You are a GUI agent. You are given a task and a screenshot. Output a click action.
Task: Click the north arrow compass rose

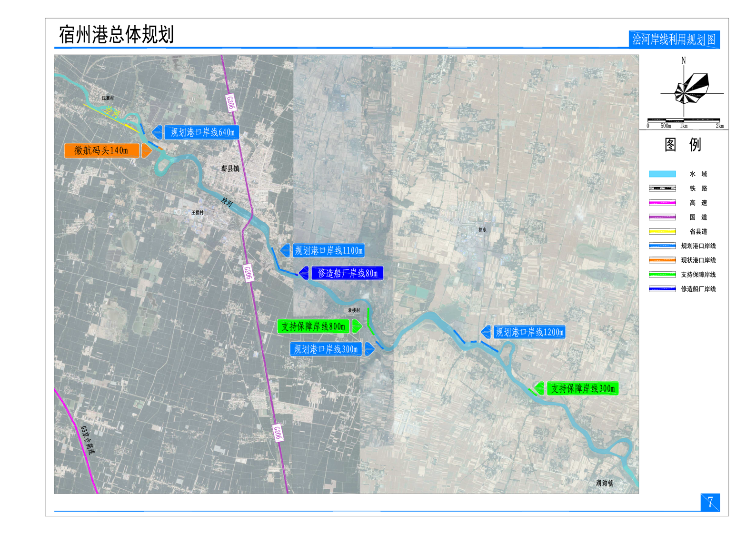[690, 89]
